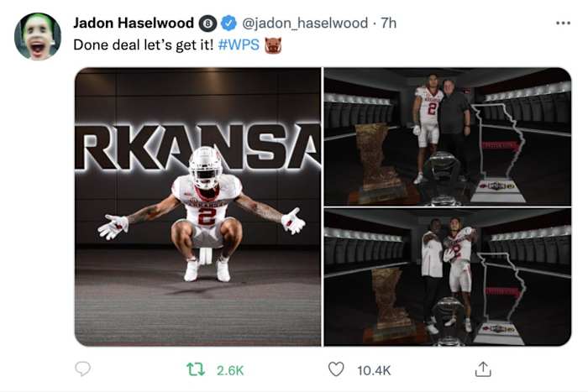
Task: Share the tweet via share icon
Action: 483,368
